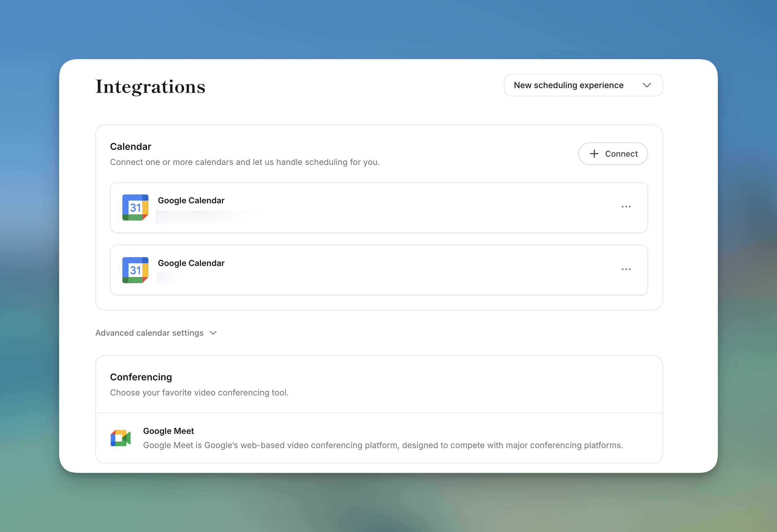Click the second Google Calendar title
The height and width of the screenshot is (532, 777).
click(x=191, y=263)
